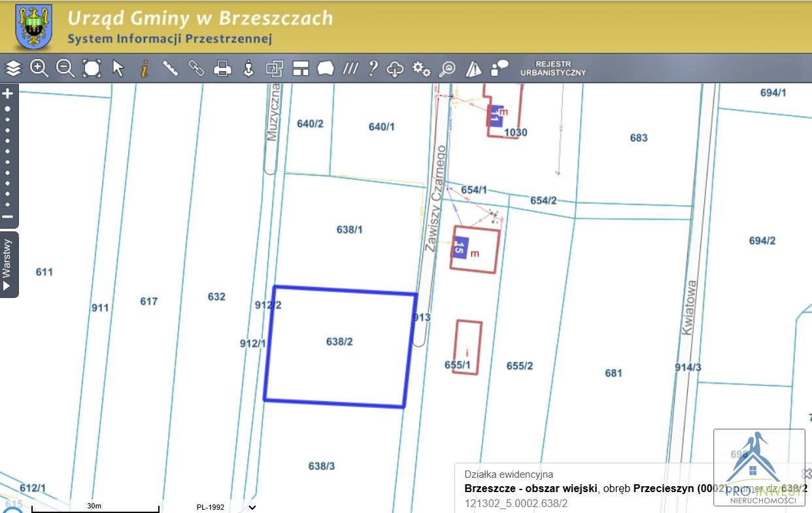The image size is (812, 513).
Task: Click parcel label 912/1
Action: pos(253,344)
